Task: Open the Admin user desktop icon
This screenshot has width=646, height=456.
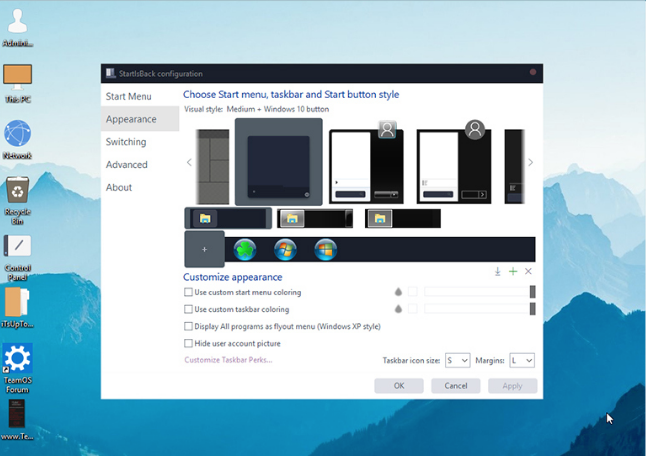Action: click(18, 27)
